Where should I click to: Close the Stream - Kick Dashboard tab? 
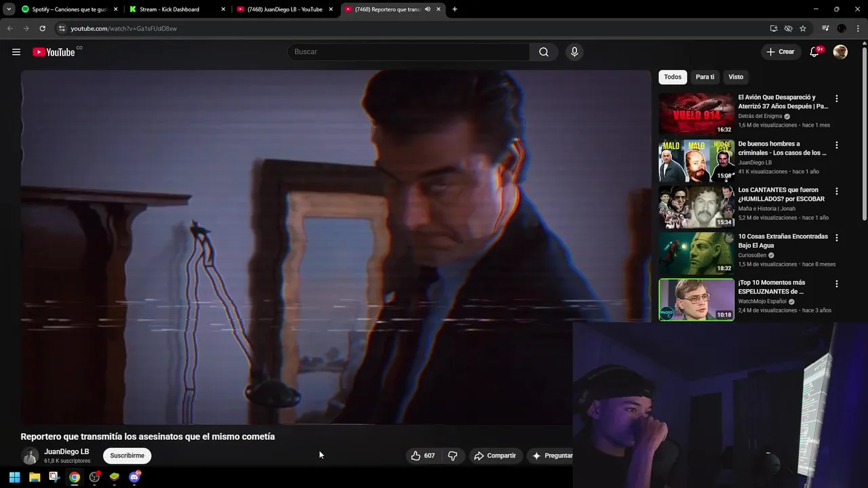pyautogui.click(x=223, y=9)
